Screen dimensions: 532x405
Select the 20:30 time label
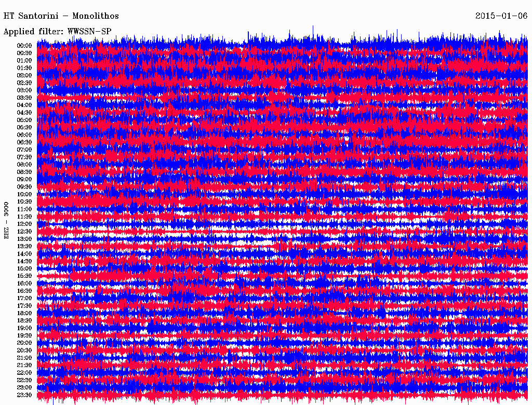coord(24,350)
